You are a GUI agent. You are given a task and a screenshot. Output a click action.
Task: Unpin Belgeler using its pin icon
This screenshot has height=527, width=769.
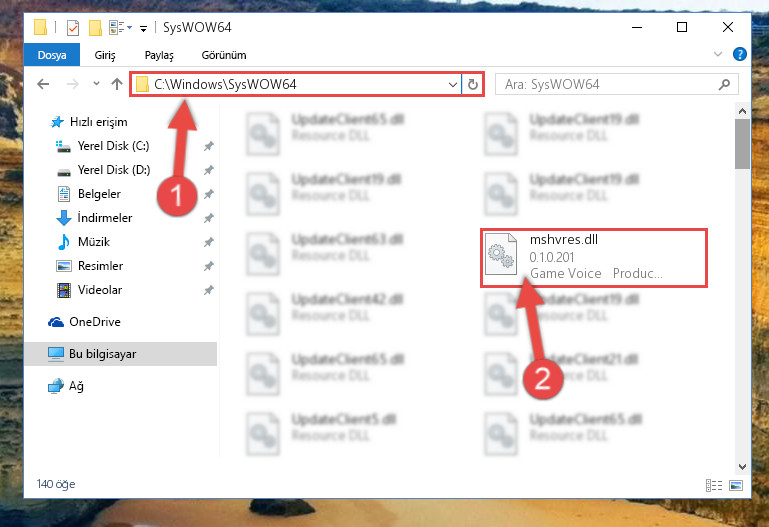click(209, 194)
